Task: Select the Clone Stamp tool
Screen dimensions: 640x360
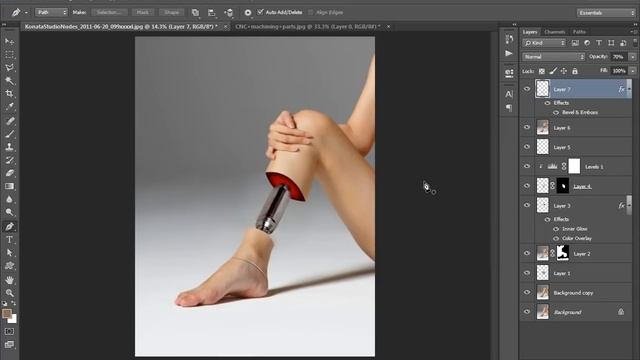Action: click(x=9, y=147)
